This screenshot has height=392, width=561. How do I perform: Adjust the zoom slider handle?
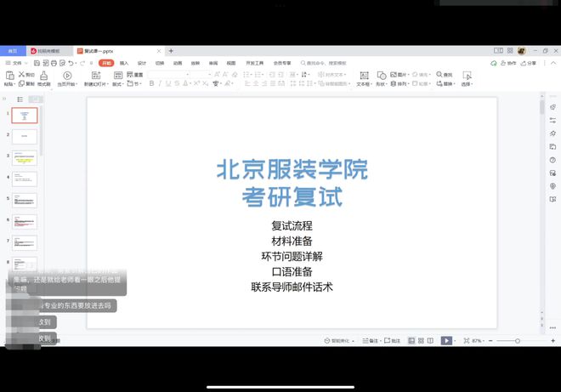click(x=518, y=341)
